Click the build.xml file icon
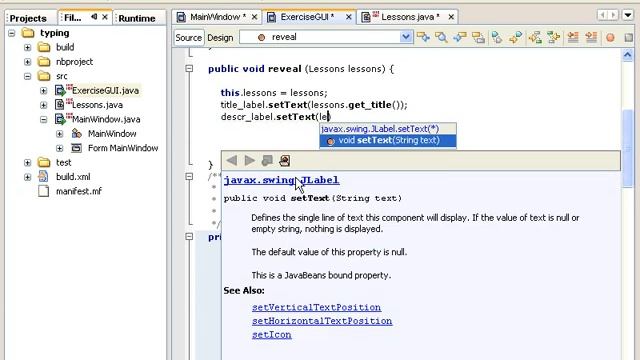This screenshot has height=360, width=640. 43,176
